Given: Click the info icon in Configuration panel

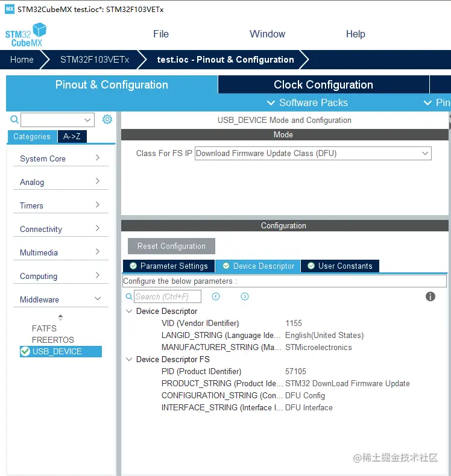Looking at the screenshot, I should 430,296.
